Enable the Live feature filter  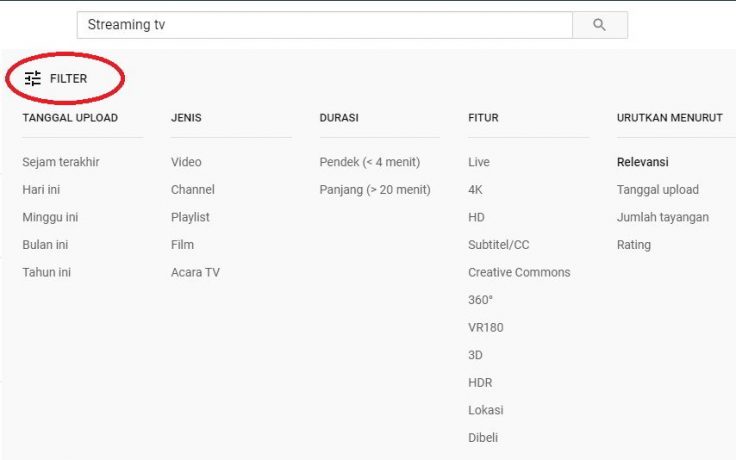[x=479, y=162]
